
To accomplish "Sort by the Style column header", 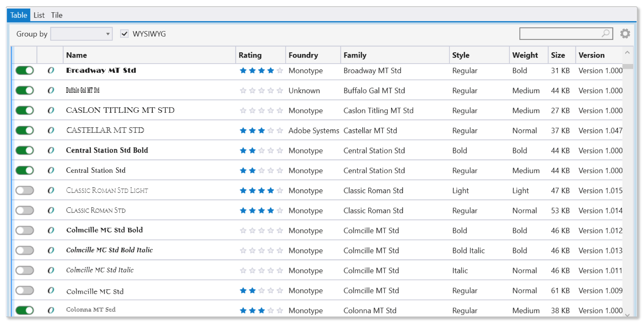I will click(479, 55).
